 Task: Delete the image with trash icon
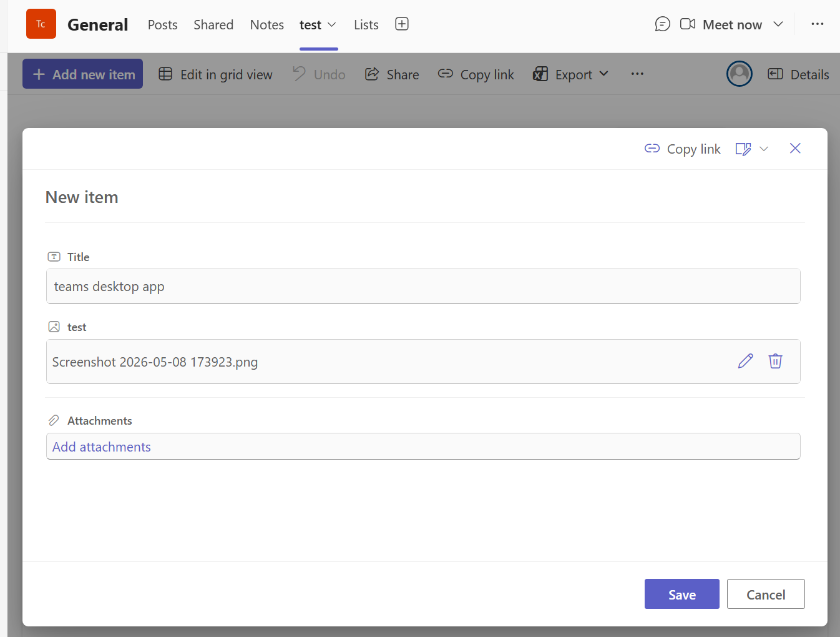(775, 361)
